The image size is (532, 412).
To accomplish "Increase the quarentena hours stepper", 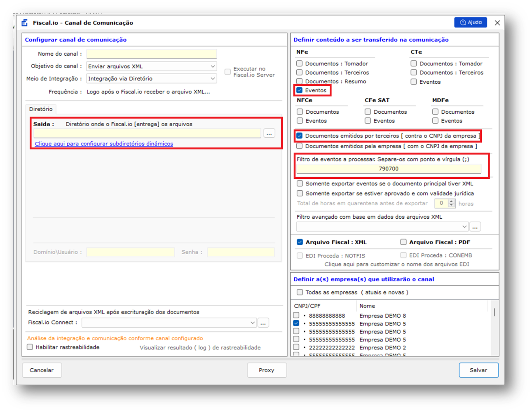I will point(452,201).
